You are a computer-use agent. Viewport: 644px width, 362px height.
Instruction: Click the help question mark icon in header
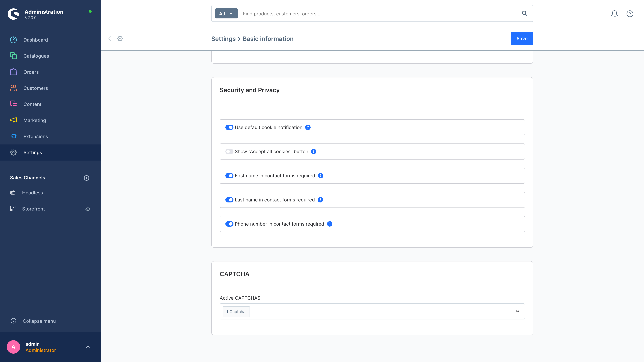pos(630,14)
